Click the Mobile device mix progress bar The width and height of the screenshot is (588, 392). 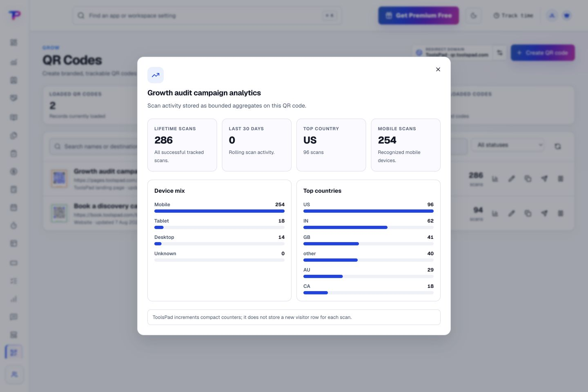pyautogui.click(x=219, y=211)
